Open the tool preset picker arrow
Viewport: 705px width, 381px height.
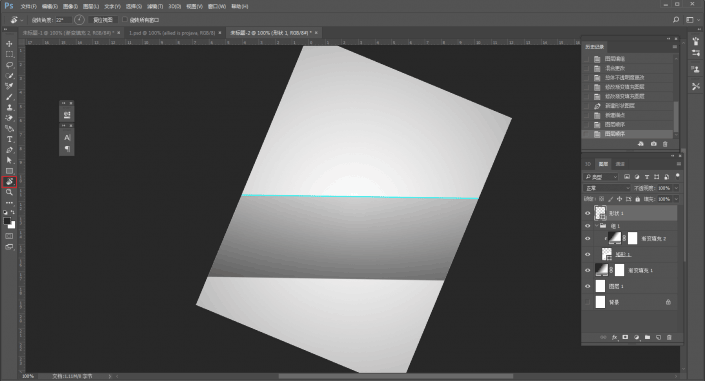click(x=22, y=20)
